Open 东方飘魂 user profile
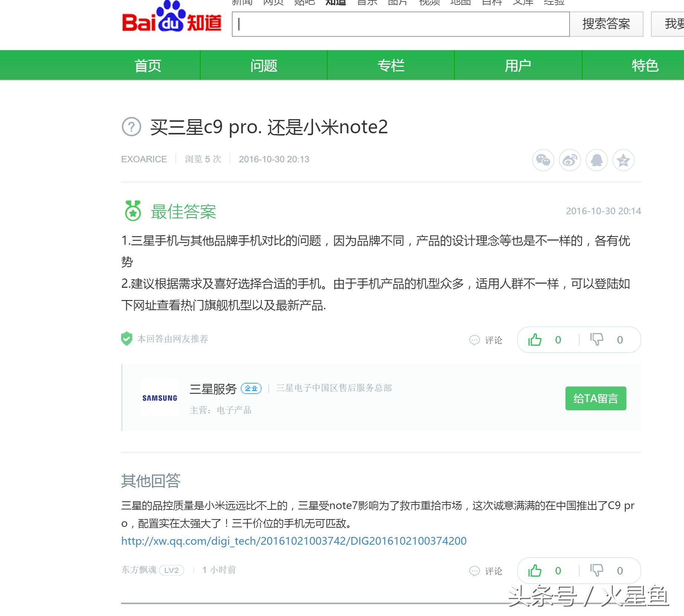Screen dimensions: 684x616 click(x=139, y=570)
